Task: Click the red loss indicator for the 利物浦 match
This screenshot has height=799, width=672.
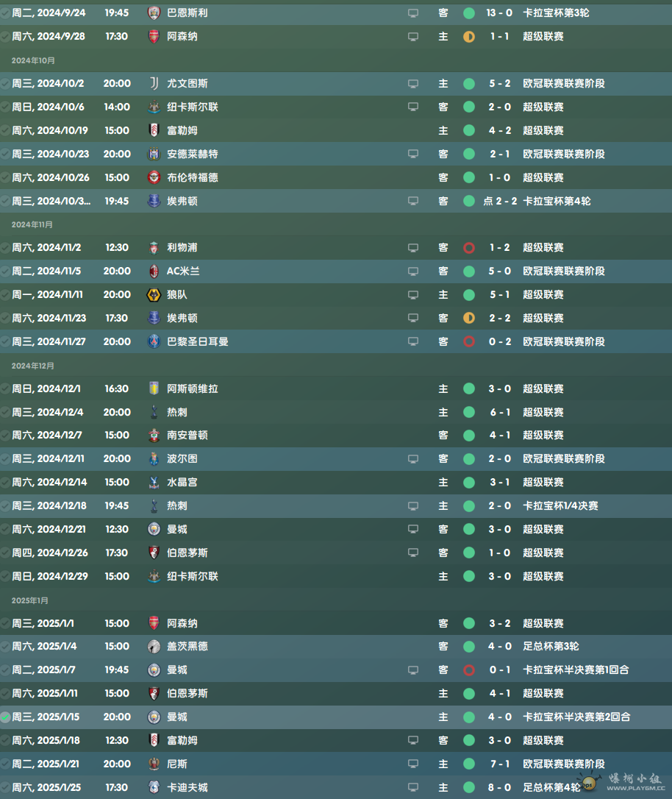Action: 469,248
